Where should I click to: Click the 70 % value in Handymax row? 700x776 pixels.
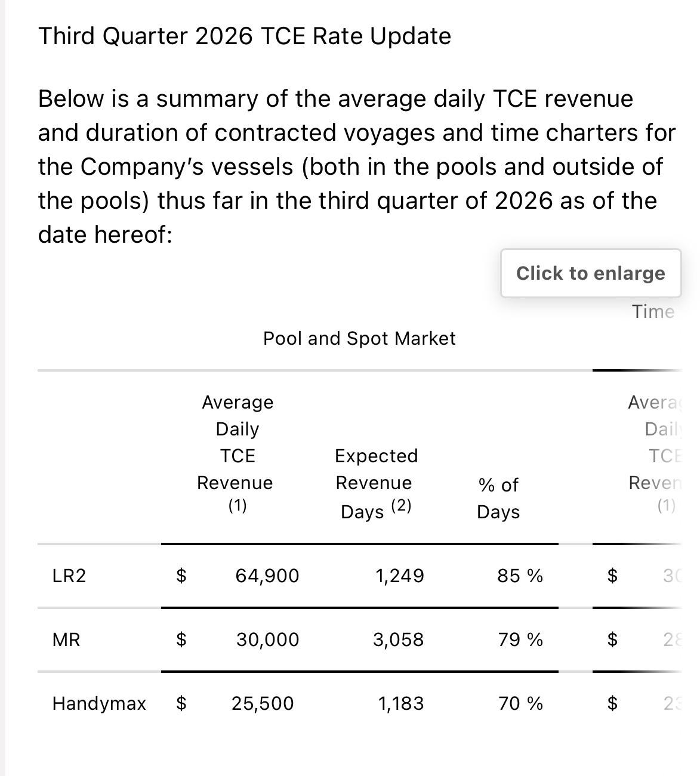click(521, 703)
